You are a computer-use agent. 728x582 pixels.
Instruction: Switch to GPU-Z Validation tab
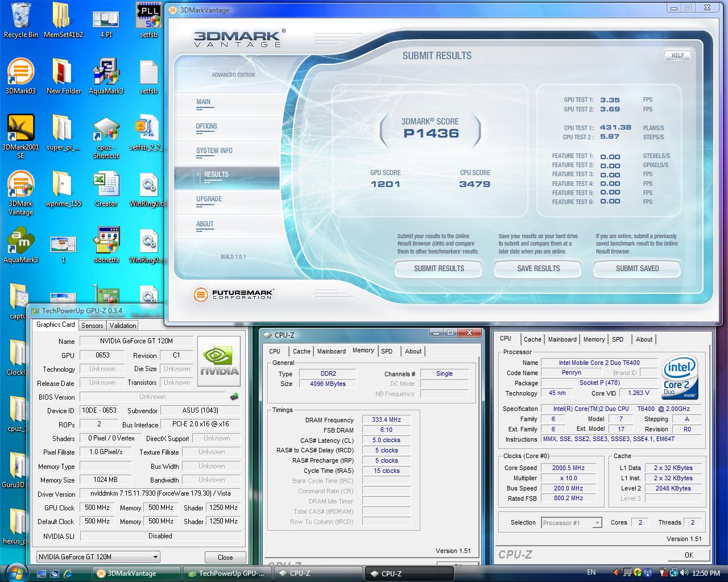[123, 326]
